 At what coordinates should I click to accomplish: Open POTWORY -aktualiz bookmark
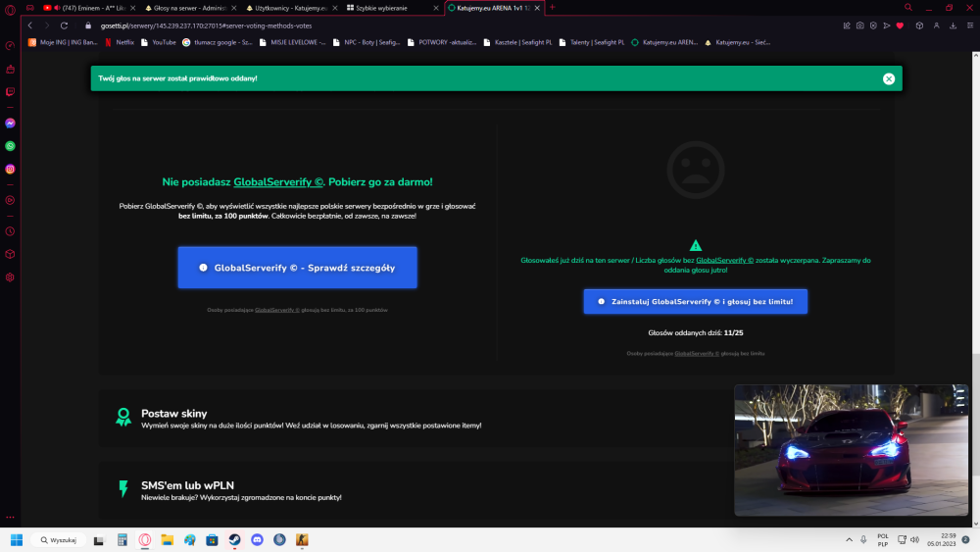441,42
